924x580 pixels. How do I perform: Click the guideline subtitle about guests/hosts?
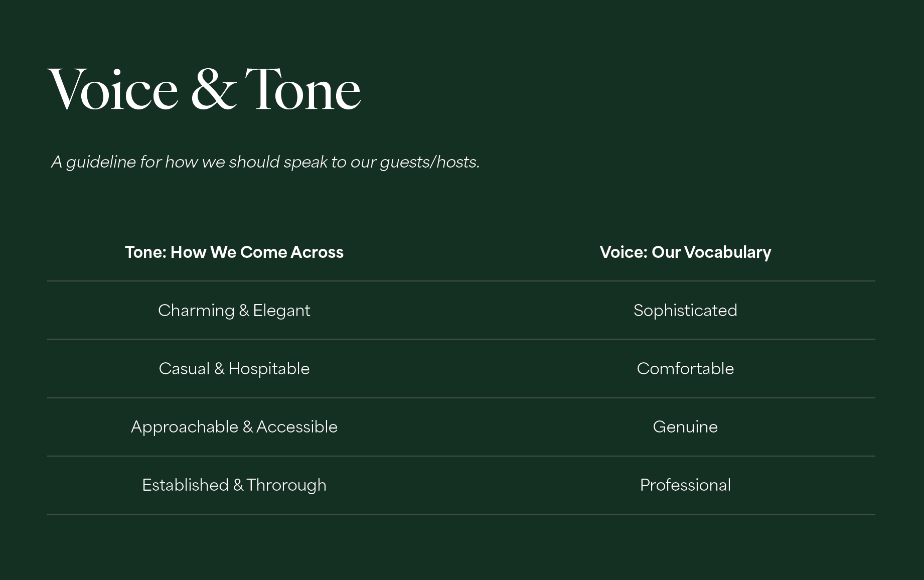266,162
